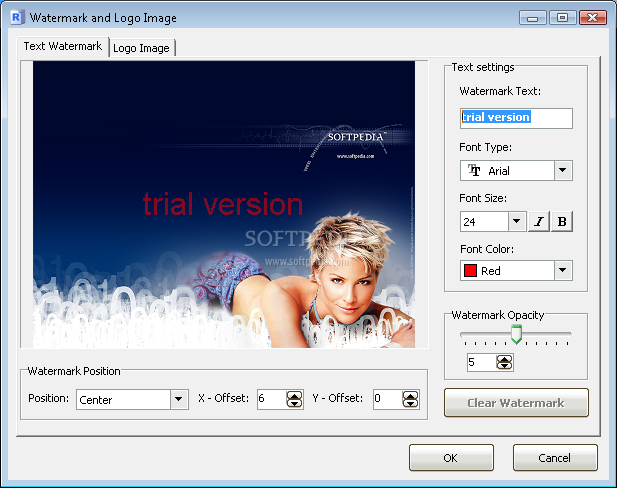Click the watermark preview image

224,204
